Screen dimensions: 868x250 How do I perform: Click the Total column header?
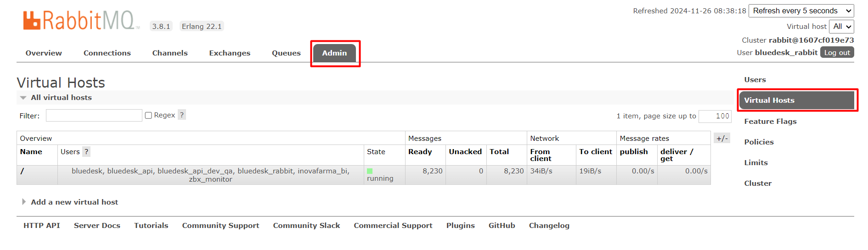coord(499,151)
